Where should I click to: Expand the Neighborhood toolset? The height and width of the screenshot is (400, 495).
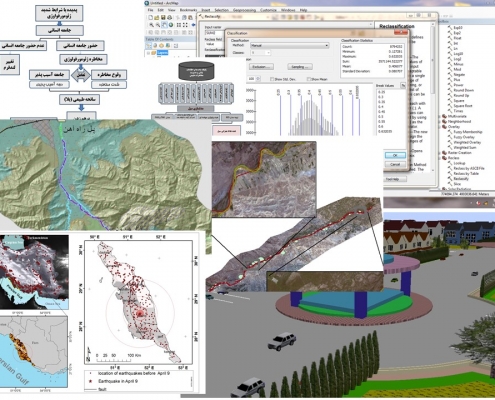coord(440,122)
